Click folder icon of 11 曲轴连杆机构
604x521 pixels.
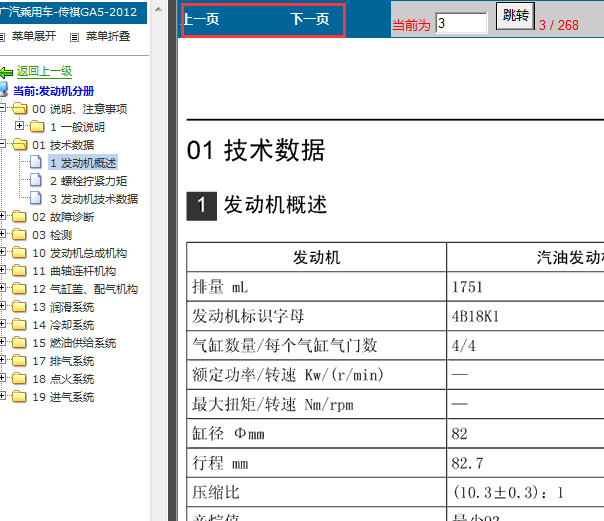tap(19, 270)
